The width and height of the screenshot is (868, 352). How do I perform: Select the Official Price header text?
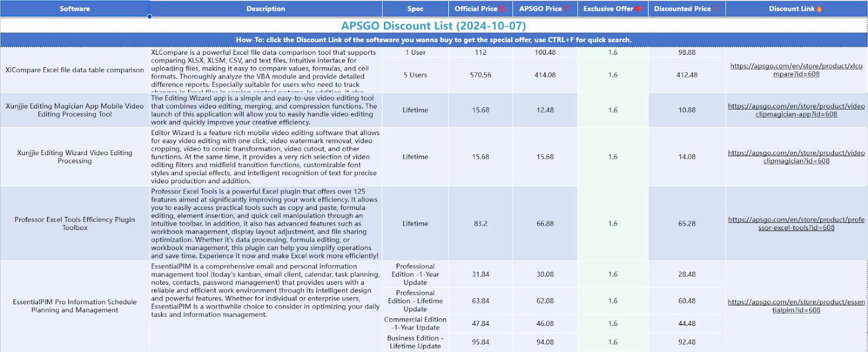(476, 9)
